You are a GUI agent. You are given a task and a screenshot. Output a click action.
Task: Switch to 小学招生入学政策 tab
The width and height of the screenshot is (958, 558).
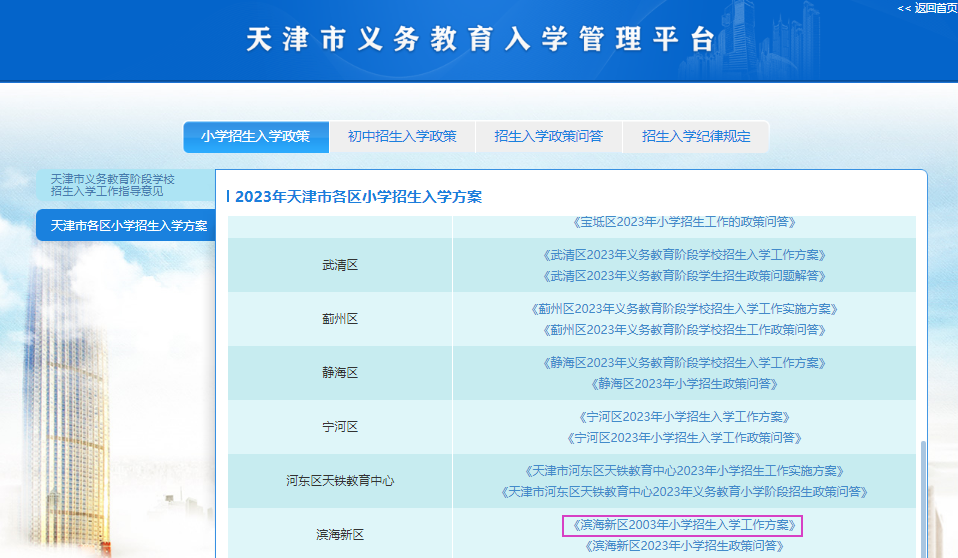pyautogui.click(x=256, y=136)
